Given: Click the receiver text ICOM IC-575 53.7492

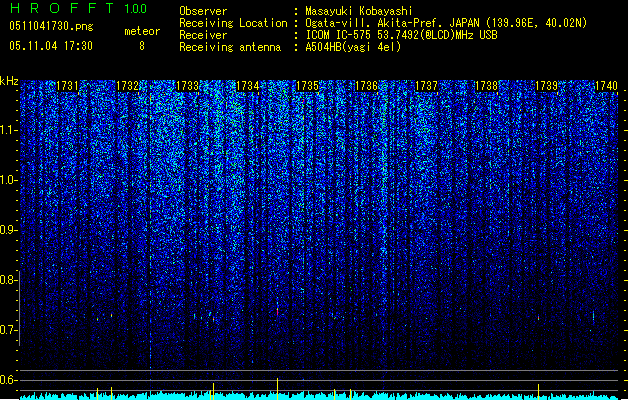Looking at the screenshot, I should point(402,35).
